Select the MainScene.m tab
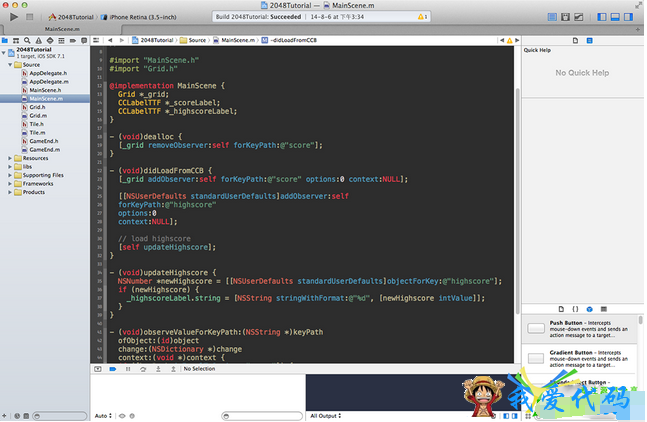 click(x=62, y=29)
